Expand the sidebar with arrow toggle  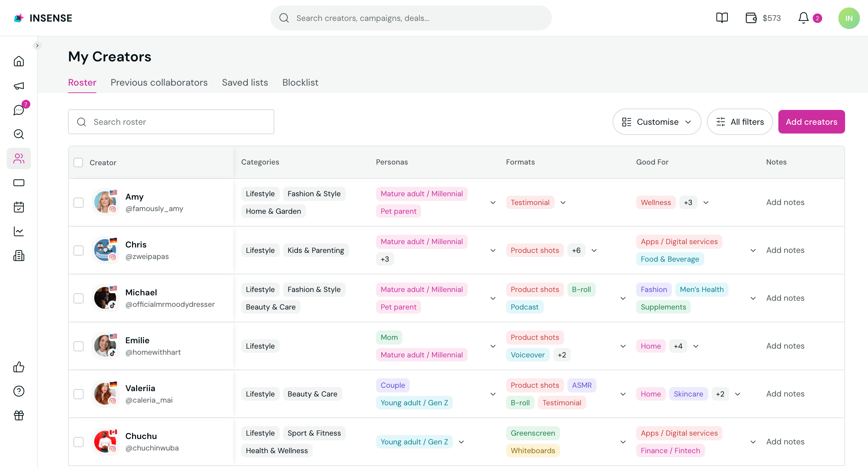click(37, 45)
